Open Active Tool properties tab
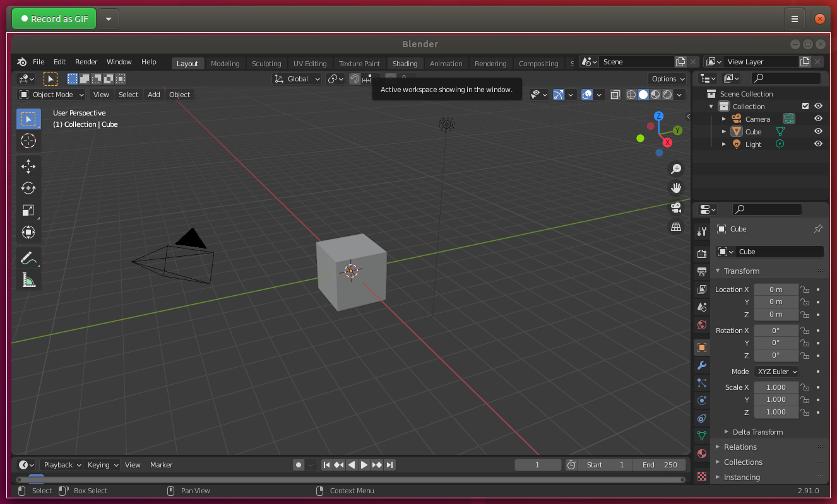837x504 pixels. click(701, 231)
